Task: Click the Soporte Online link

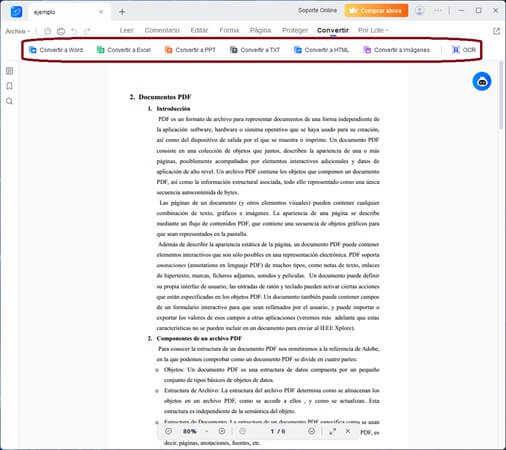Action: tap(317, 10)
